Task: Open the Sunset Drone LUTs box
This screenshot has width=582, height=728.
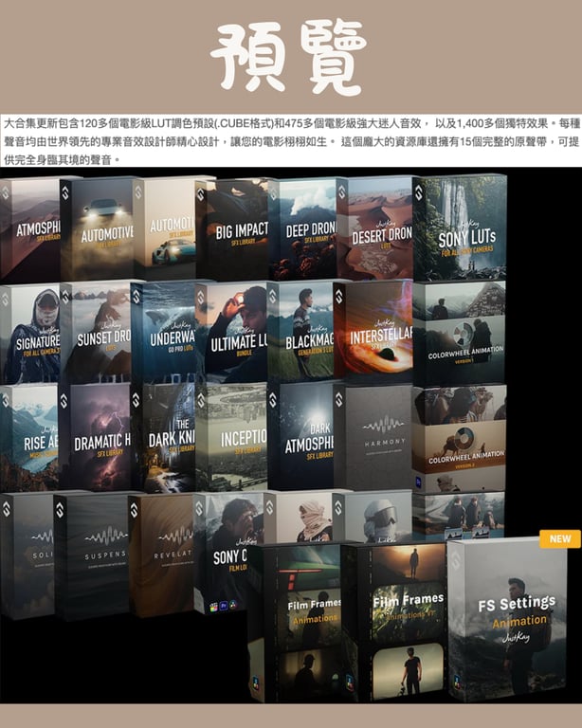Action: 96,333
